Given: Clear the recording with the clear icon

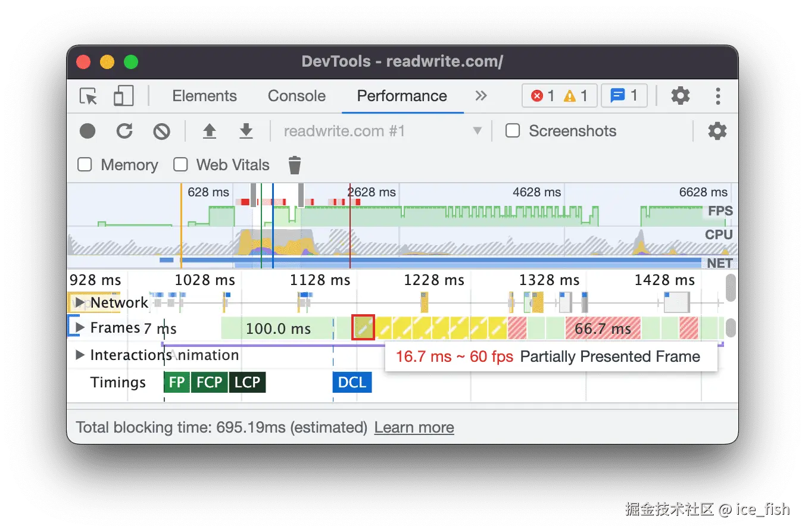Looking at the screenshot, I should (161, 131).
